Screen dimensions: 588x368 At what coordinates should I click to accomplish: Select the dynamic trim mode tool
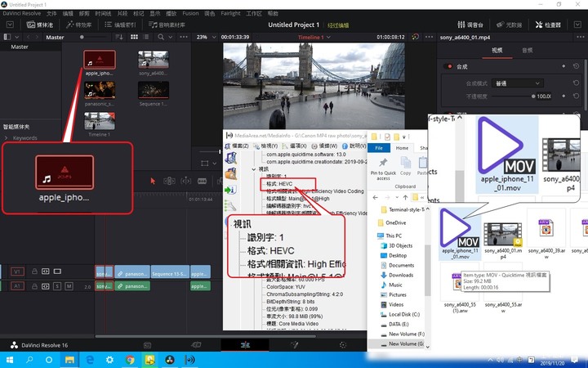[x=185, y=181]
